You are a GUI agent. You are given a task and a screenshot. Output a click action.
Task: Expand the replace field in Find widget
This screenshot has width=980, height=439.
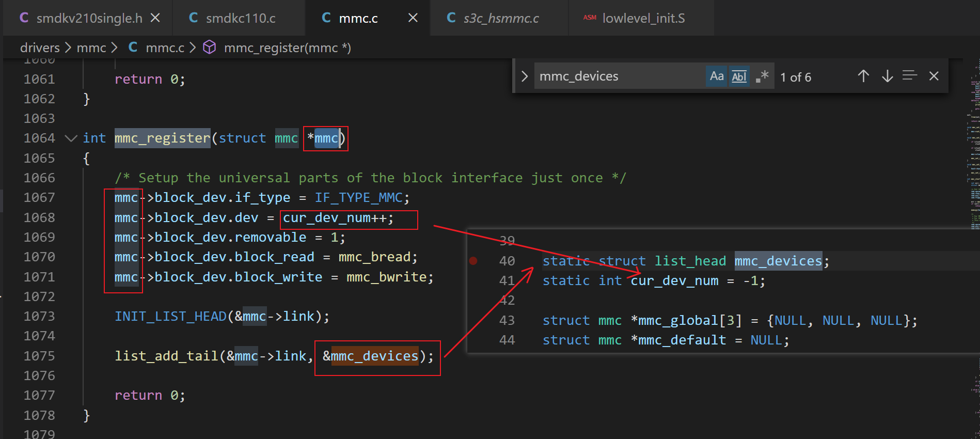coord(525,76)
